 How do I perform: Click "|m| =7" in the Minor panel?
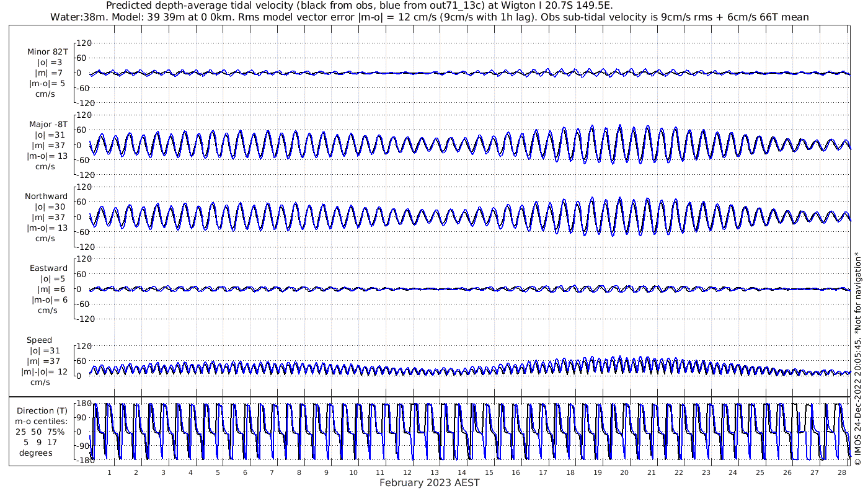point(48,73)
